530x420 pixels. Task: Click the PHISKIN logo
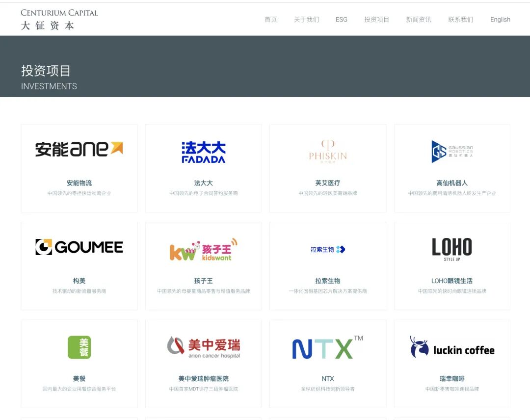(x=328, y=152)
